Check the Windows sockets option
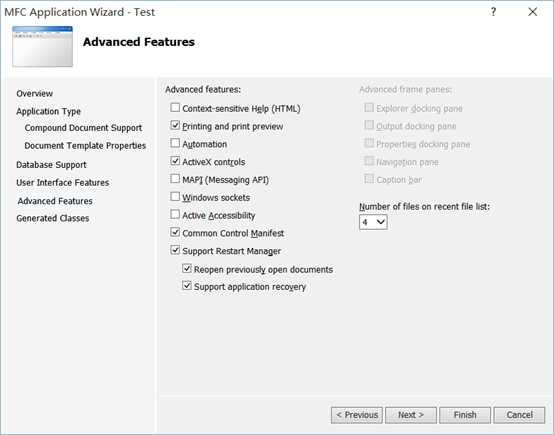Screen dimensions: 554x435 pyautogui.click(x=175, y=196)
